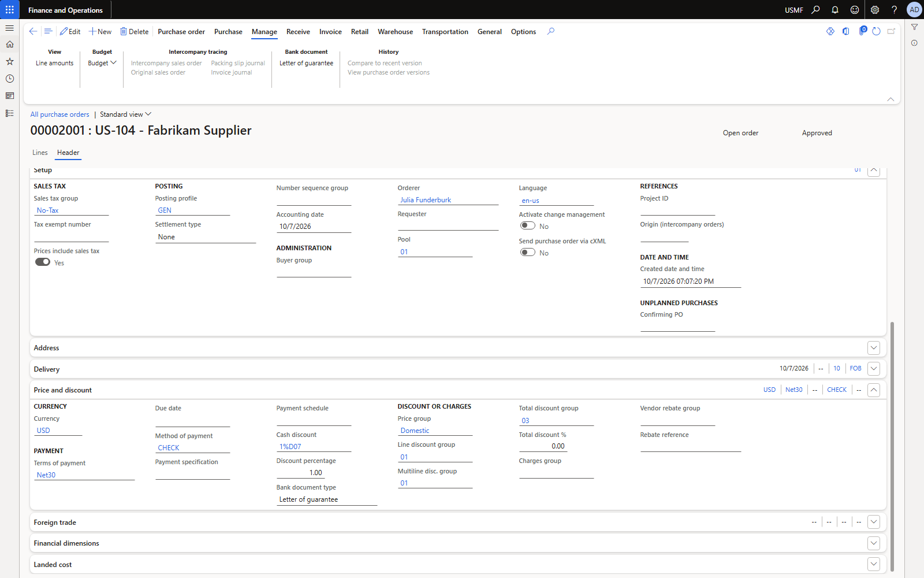Expand the navigation pane hamburger

(x=10, y=28)
